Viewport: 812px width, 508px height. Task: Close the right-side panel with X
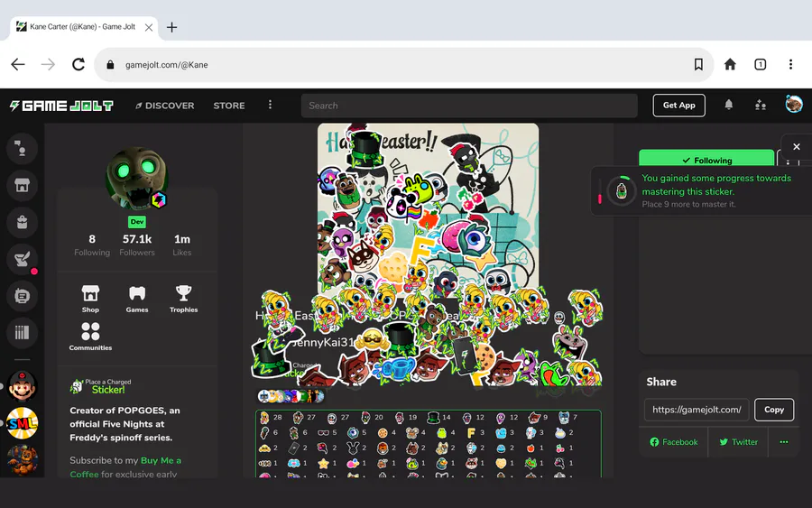click(797, 147)
